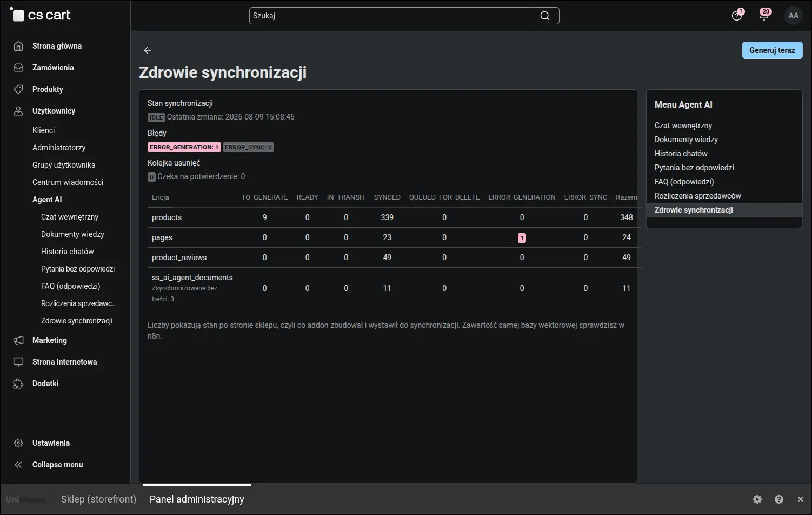812x515 pixels.
Task: Click the 0 badge beside Czeka na potwierdzenie
Action: (152, 177)
